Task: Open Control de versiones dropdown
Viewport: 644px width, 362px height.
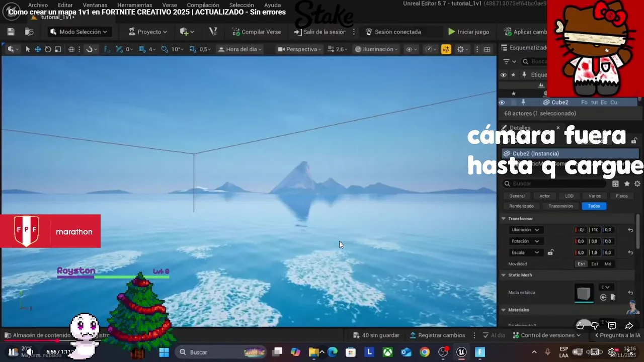Action: coord(547,335)
